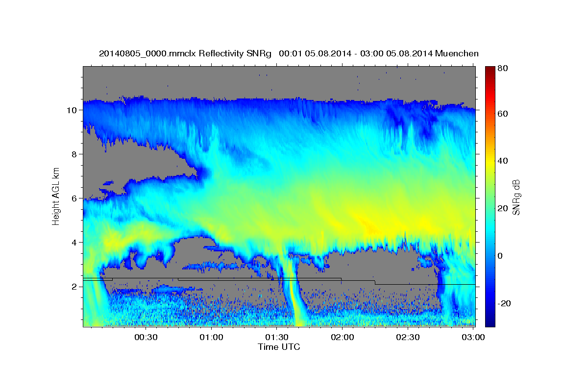Click the 'SNRg dB' colorbar label
This screenshot has height=392, width=588.
point(516,197)
